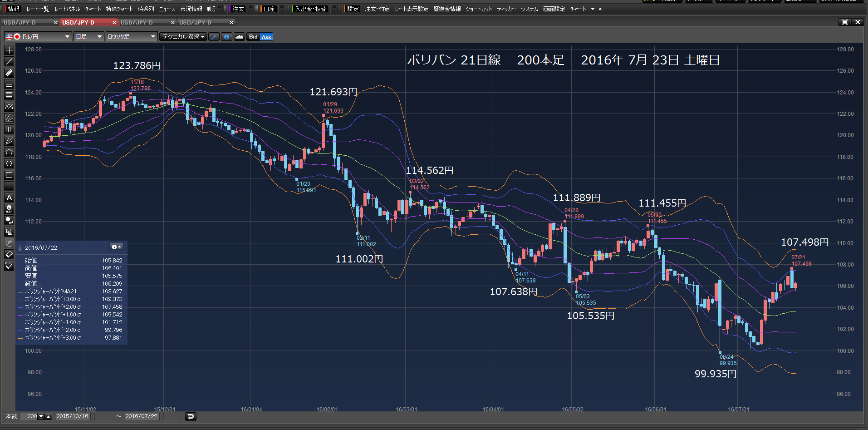868x430 pixels.
Task: Click the 画面設定 toolbar item
Action: coord(554,9)
